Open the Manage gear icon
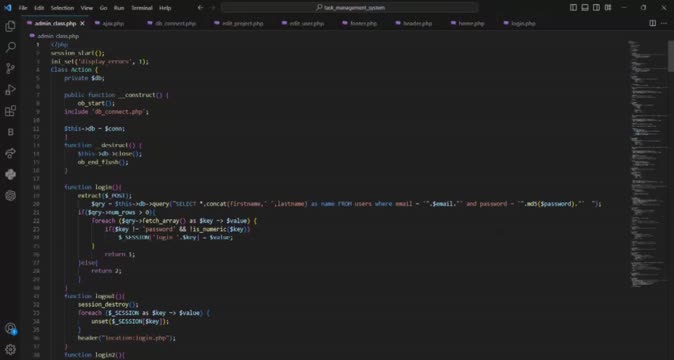This screenshot has width=674, height=360. tap(10, 349)
